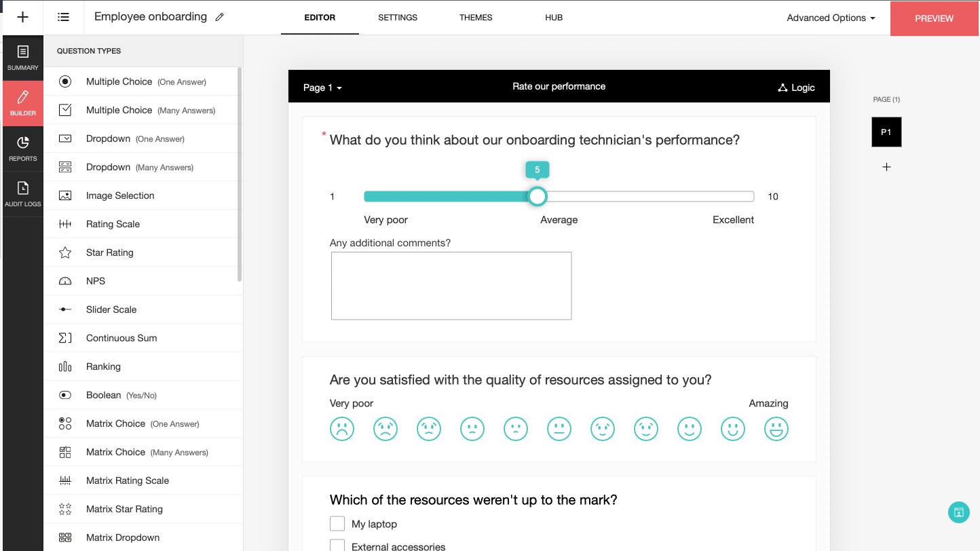Viewport: 980px width, 551px height.
Task: Click the plus icon in top-left corner
Action: pyautogui.click(x=22, y=18)
